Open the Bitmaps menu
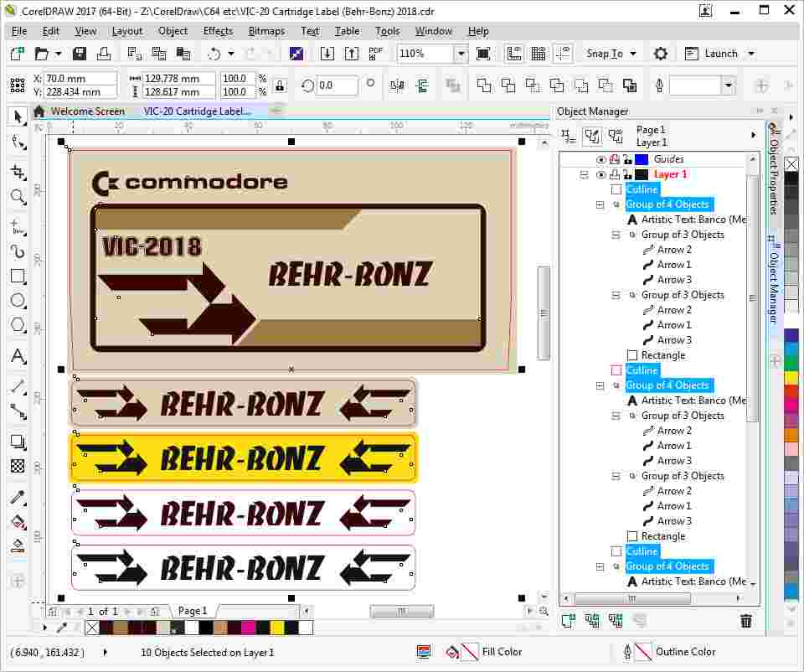 [x=266, y=31]
